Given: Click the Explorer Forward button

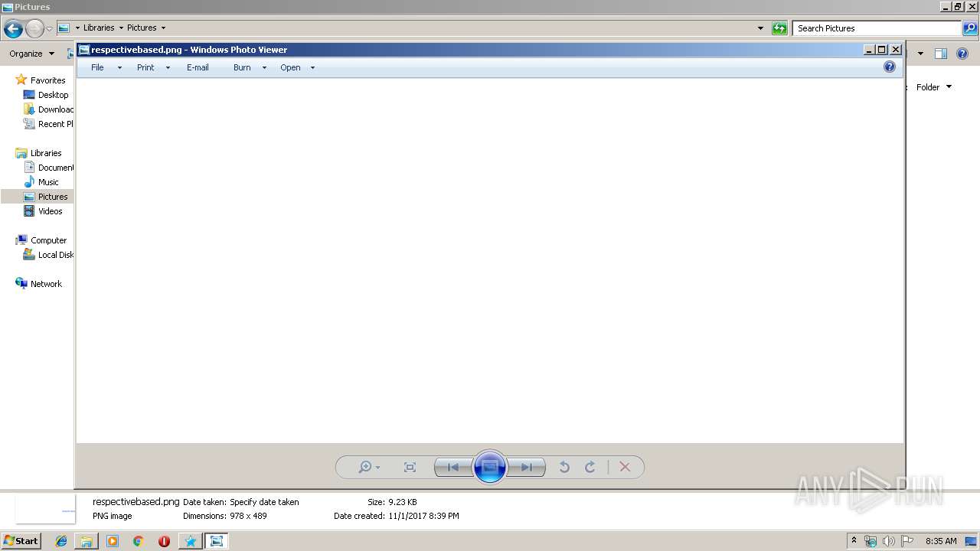Looking at the screenshot, I should coord(34,29).
